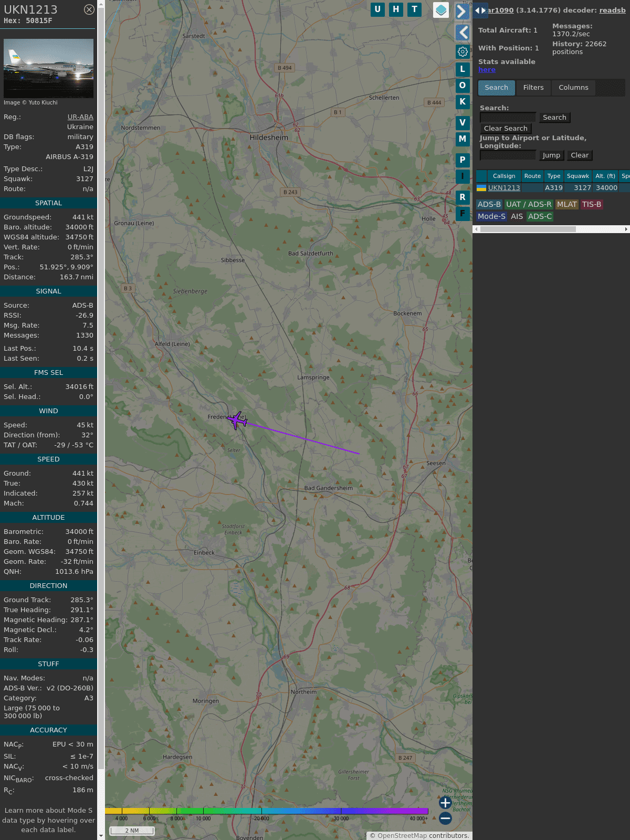Click the zoom in plus button
Image resolution: width=630 pixels, height=840 pixels.
(x=445, y=802)
